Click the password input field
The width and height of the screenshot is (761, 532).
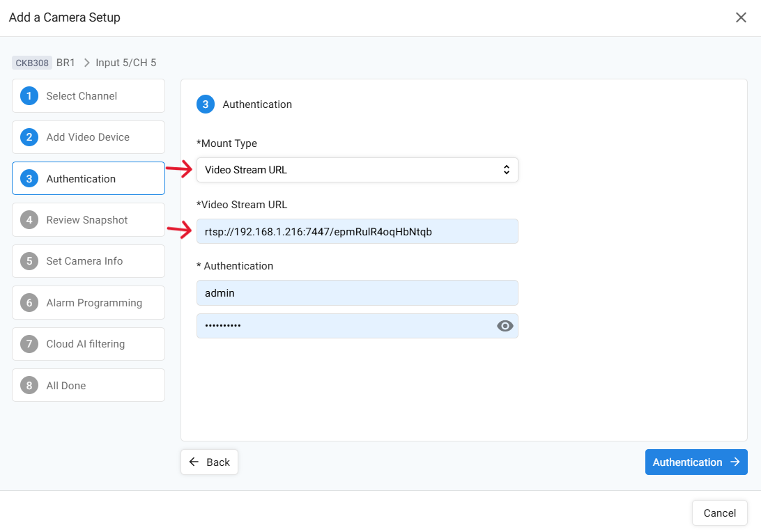(345, 326)
